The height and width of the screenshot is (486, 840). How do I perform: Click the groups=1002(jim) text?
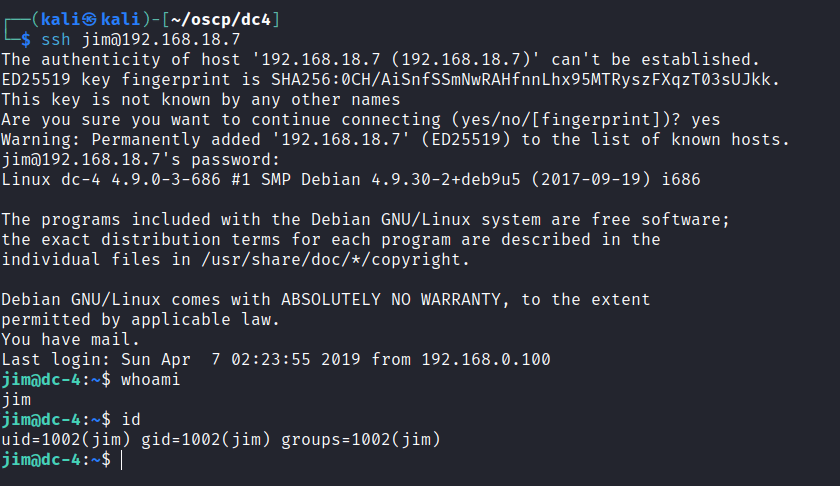click(x=361, y=439)
